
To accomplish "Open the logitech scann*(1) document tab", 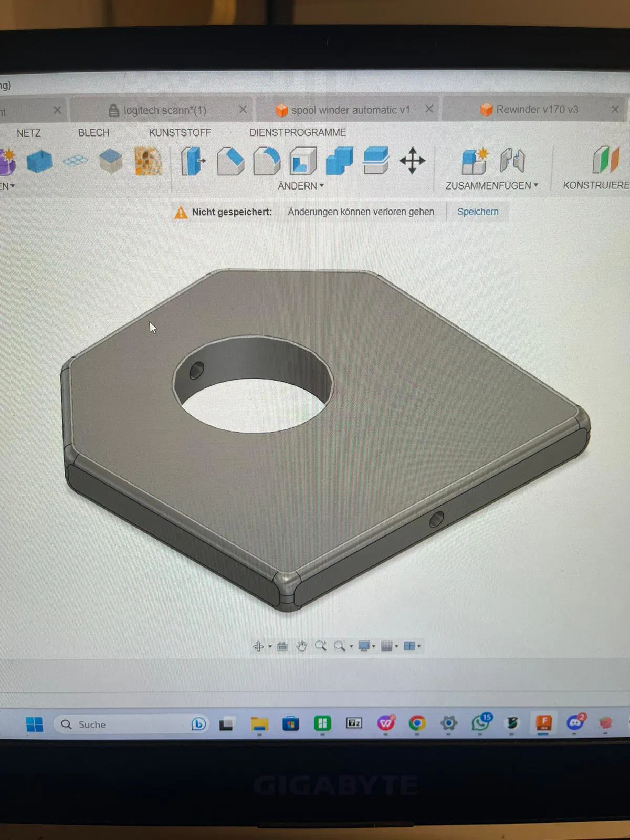I will tap(161, 110).
